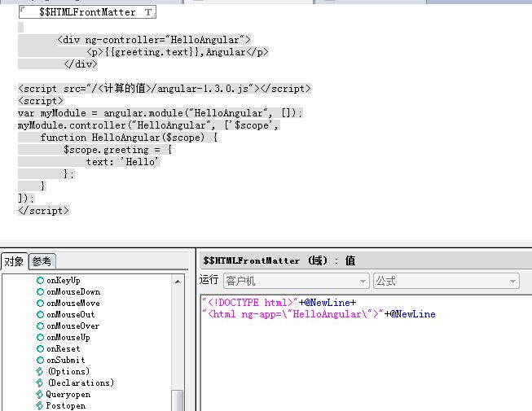Viewport: 532px width, 411px height.
Task: Select the (Options) script item
Action: [x=68, y=371]
